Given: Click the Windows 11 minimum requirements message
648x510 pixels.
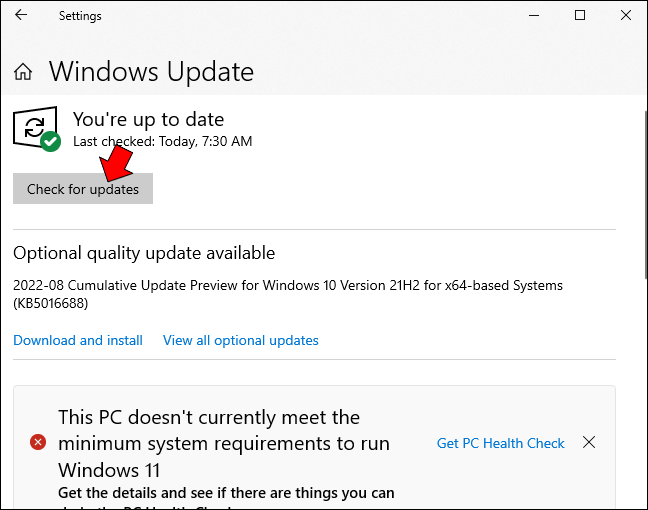Looking at the screenshot, I should [224, 443].
